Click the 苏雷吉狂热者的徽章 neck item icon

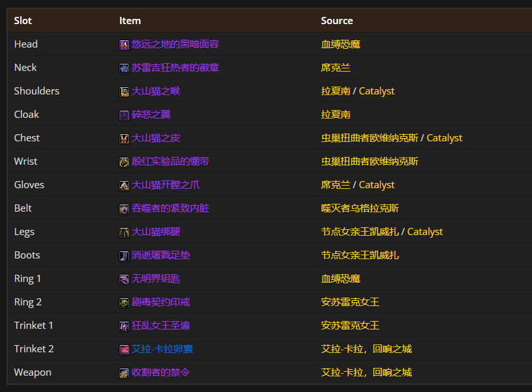(124, 68)
